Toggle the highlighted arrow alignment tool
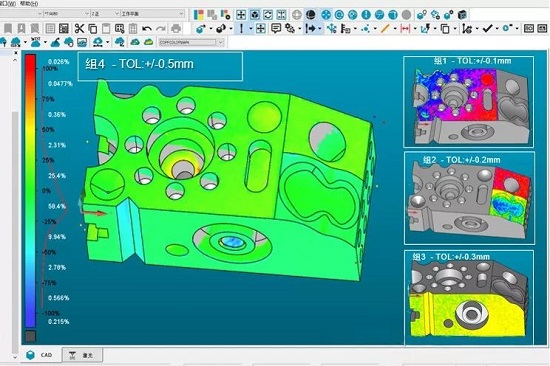Image resolution: width=550 pixels, height=366 pixels. click(x=311, y=28)
